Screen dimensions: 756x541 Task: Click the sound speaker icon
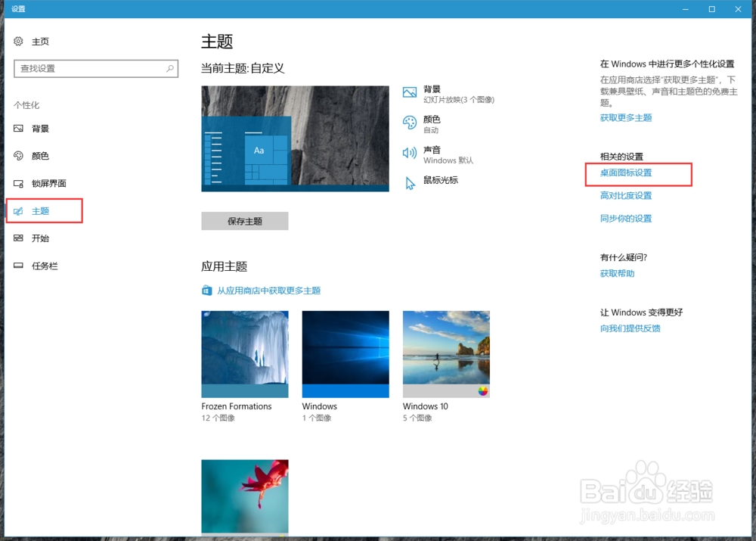point(409,153)
